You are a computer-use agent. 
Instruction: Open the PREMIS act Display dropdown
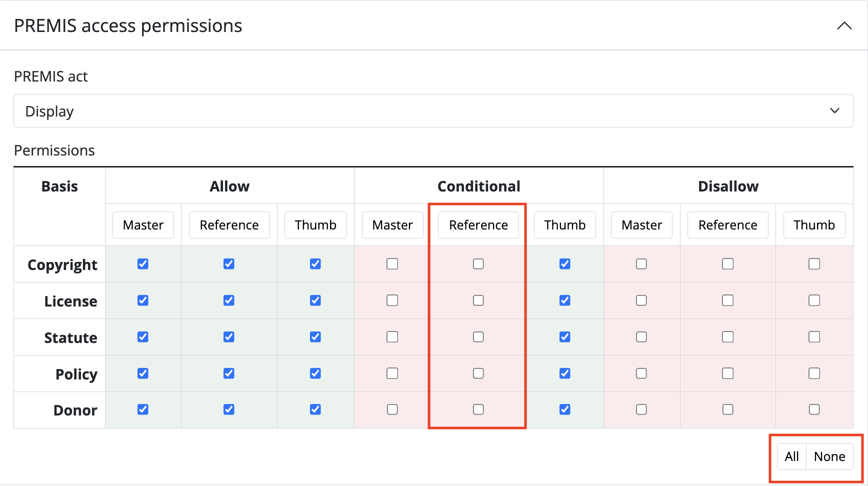point(433,111)
